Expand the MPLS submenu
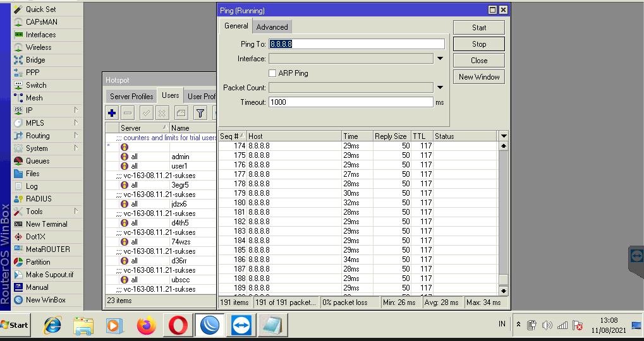 tap(76, 123)
